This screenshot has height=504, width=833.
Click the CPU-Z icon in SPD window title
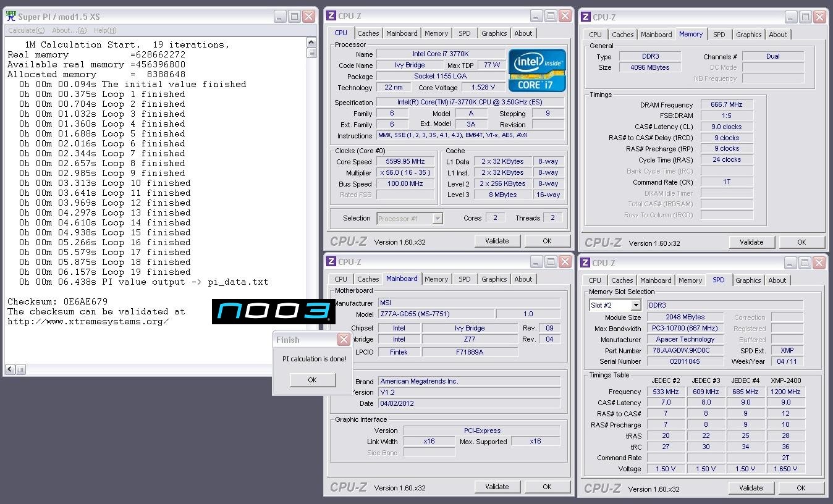[x=585, y=263]
